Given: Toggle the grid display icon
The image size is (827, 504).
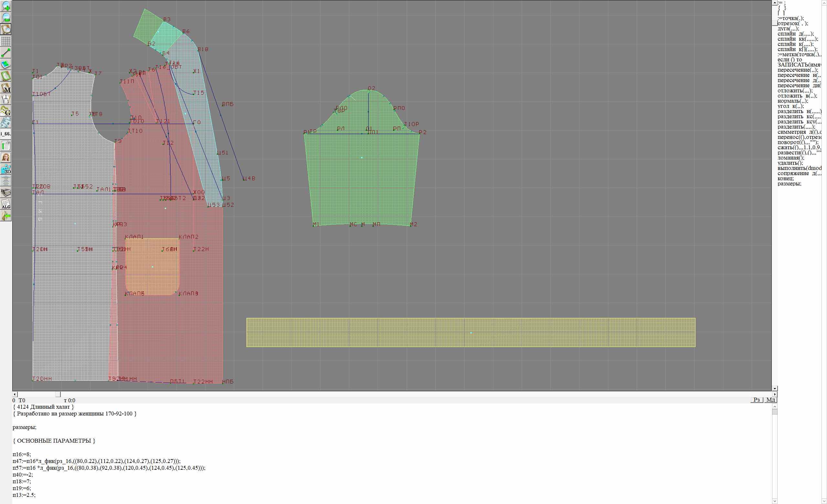Looking at the screenshot, I should (6, 41).
